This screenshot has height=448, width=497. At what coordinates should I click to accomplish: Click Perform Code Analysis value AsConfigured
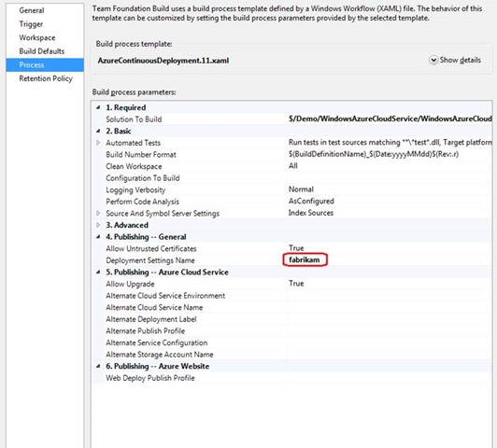pos(311,201)
